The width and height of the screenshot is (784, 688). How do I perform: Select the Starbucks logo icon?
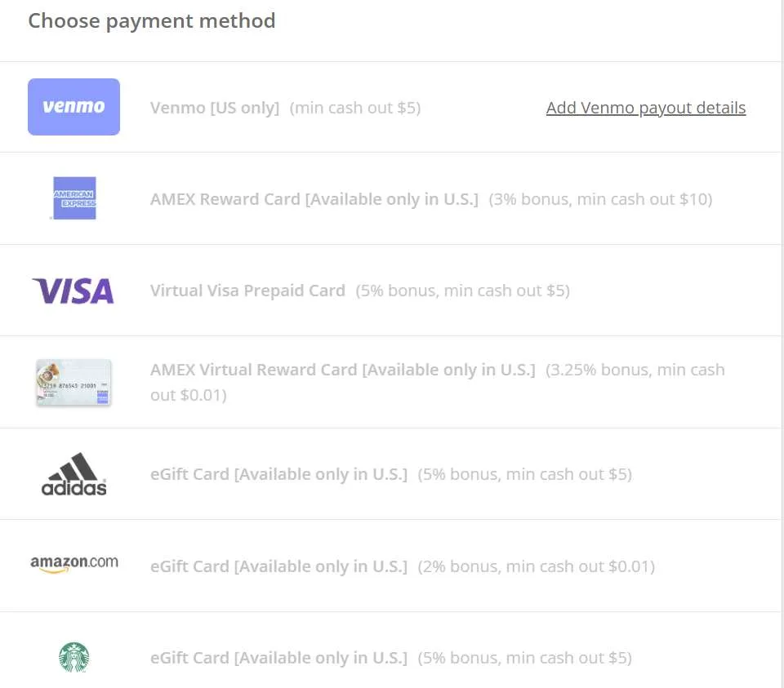click(73, 657)
